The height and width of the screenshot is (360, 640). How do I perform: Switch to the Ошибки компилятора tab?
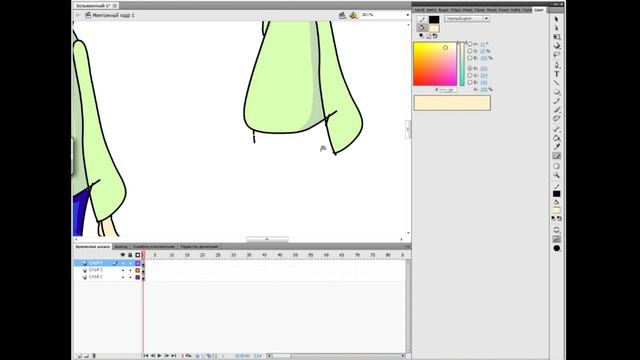click(153, 247)
